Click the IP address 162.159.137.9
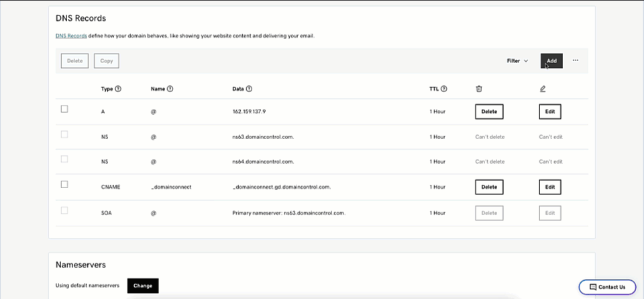 (x=249, y=112)
